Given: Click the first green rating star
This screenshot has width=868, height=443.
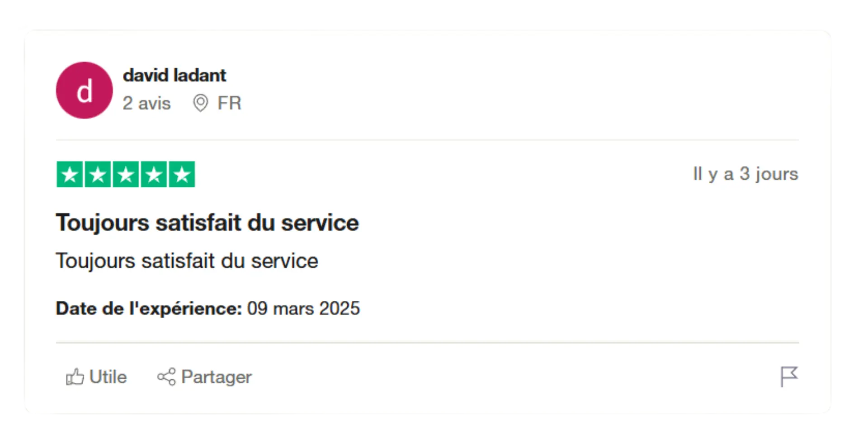Looking at the screenshot, I should (x=70, y=174).
